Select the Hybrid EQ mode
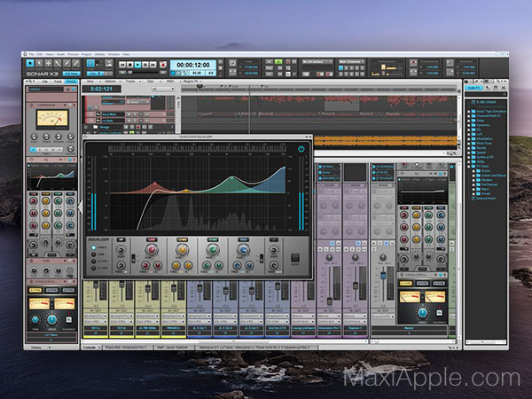 pos(94,247)
